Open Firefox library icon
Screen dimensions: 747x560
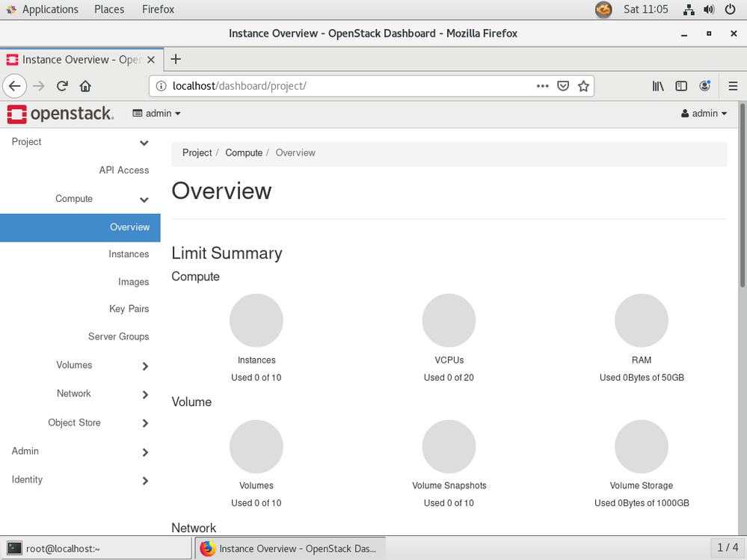coord(658,86)
